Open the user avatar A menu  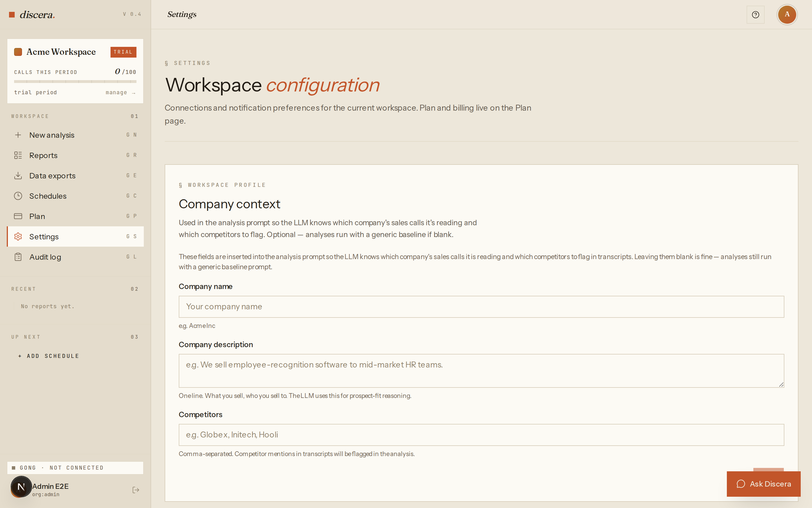point(787,14)
